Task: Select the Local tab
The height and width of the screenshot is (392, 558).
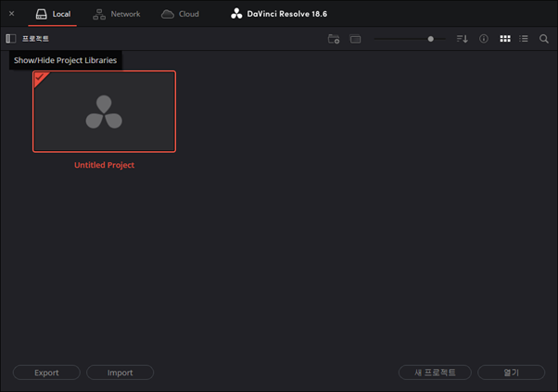Action: pos(53,14)
